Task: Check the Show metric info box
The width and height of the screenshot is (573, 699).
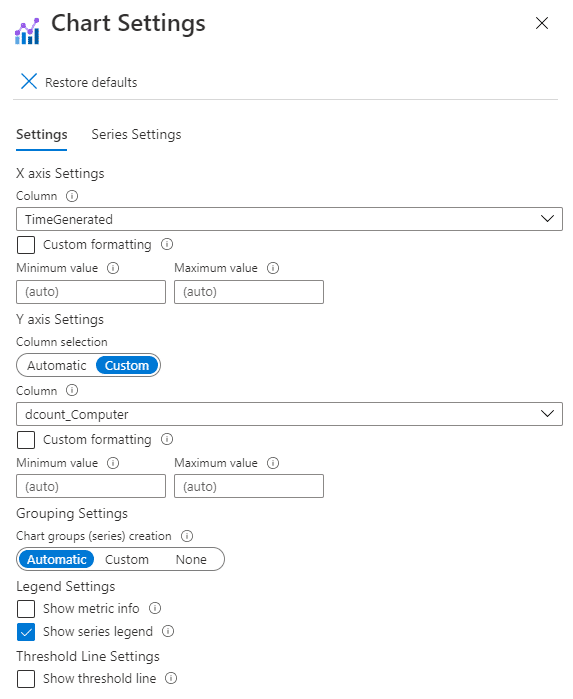Action: [26, 609]
